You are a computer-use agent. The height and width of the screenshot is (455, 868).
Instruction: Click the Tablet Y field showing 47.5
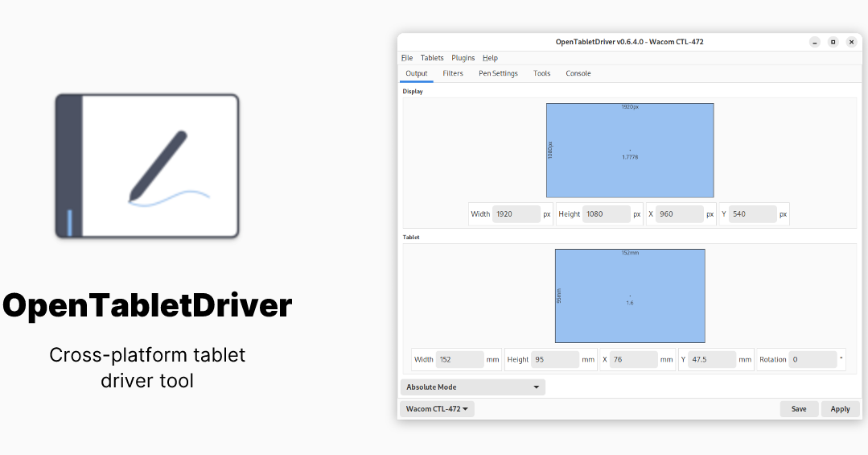[x=712, y=360]
